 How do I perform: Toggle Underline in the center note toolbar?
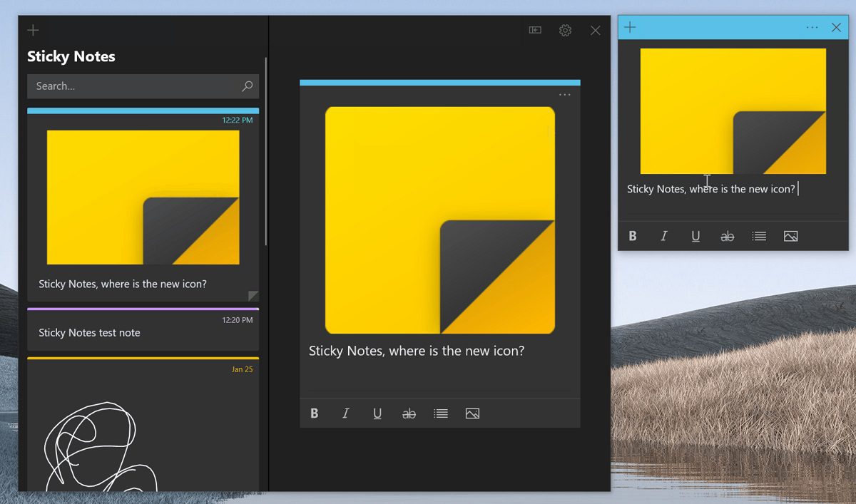click(x=377, y=413)
